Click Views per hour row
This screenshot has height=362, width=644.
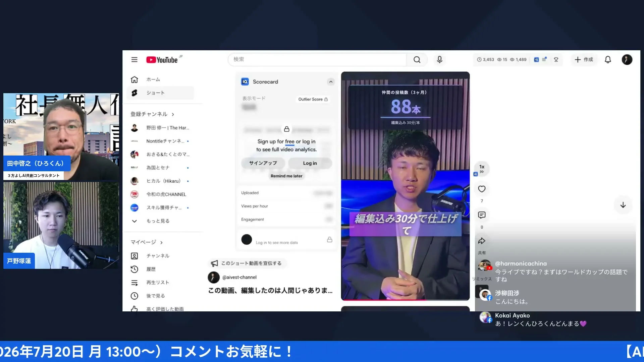coord(286,206)
